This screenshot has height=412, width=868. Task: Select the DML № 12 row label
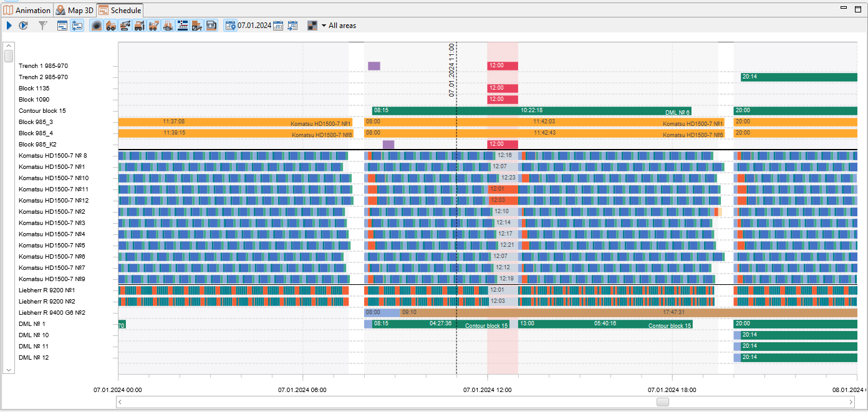pos(34,358)
